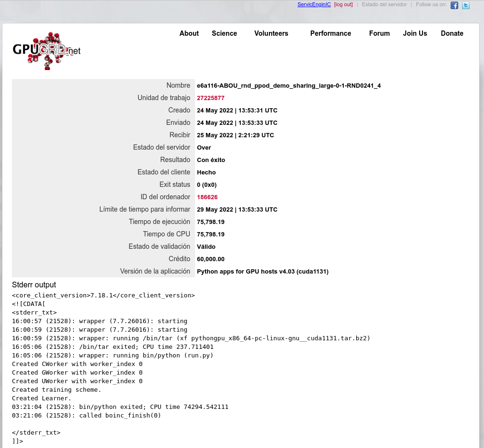484x448 pixels.
Task: Click the GPUGRID.net logo
Action: click(x=47, y=51)
